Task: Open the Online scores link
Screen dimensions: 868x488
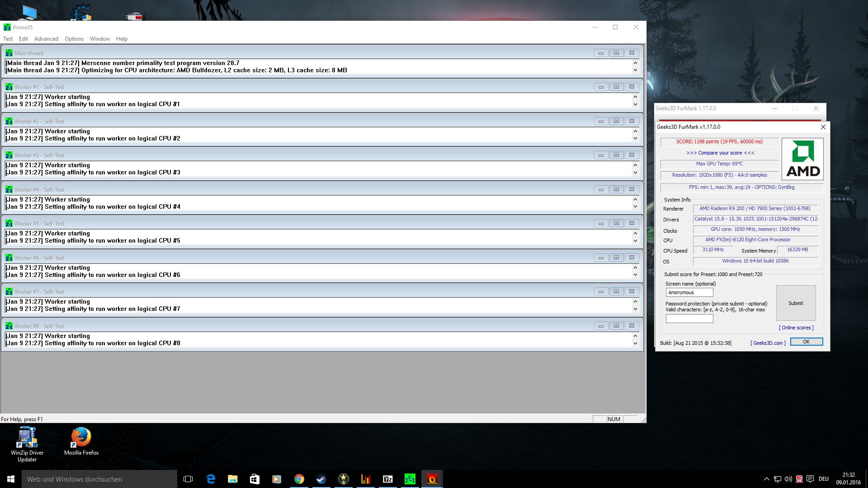Action: tap(796, 328)
